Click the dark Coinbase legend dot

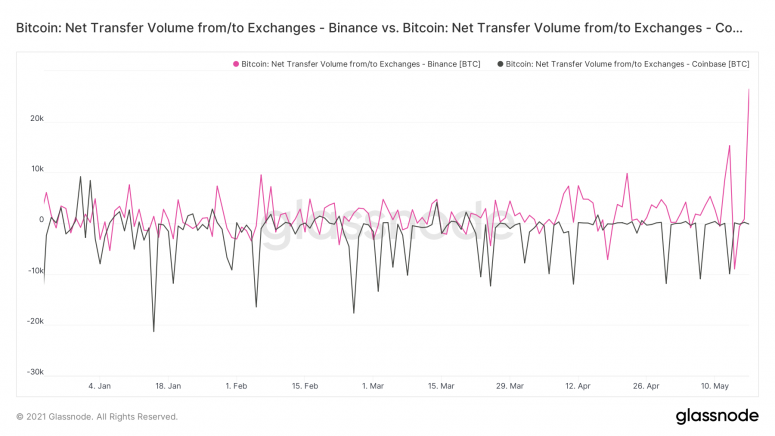tap(500, 64)
